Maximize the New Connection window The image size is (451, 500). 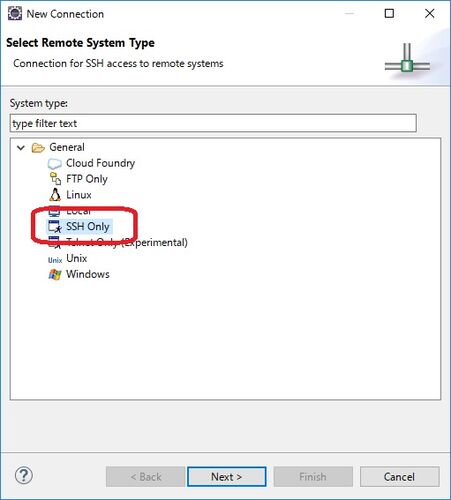(x=389, y=14)
